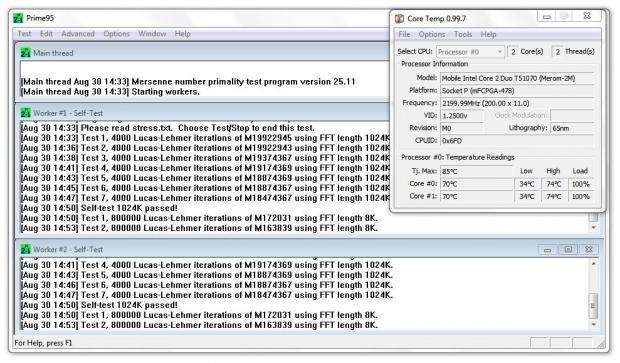Click the Core Temp title bar icon
Image resolution: width=620 pixels, height=363 pixels.
(x=399, y=19)
